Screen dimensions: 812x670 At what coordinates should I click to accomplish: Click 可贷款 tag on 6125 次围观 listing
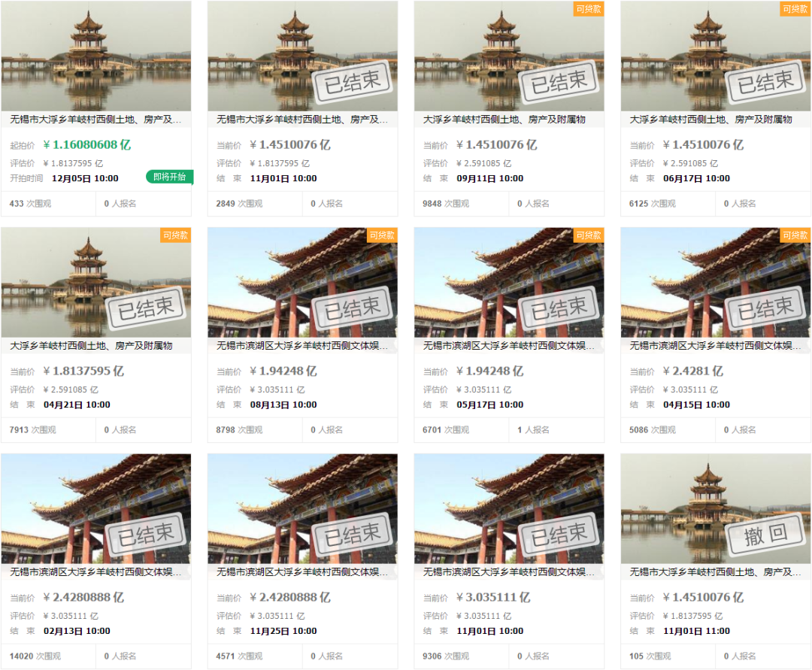pyautogui.click(x=795, y=9)
